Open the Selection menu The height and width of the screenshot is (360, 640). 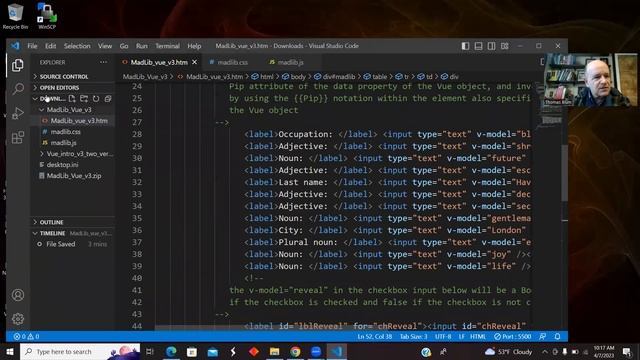pyautogui.click(x=77, y=46)
